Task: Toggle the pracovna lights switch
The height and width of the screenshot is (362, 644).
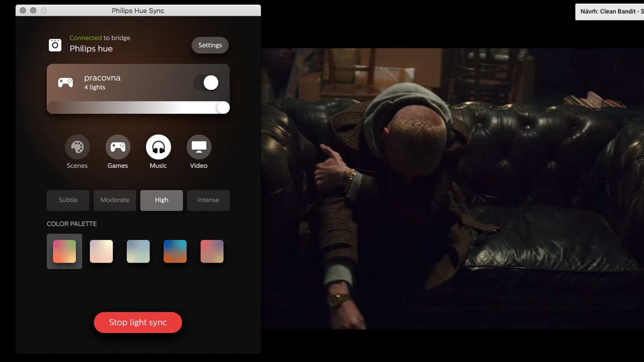Action: point(206,82)
